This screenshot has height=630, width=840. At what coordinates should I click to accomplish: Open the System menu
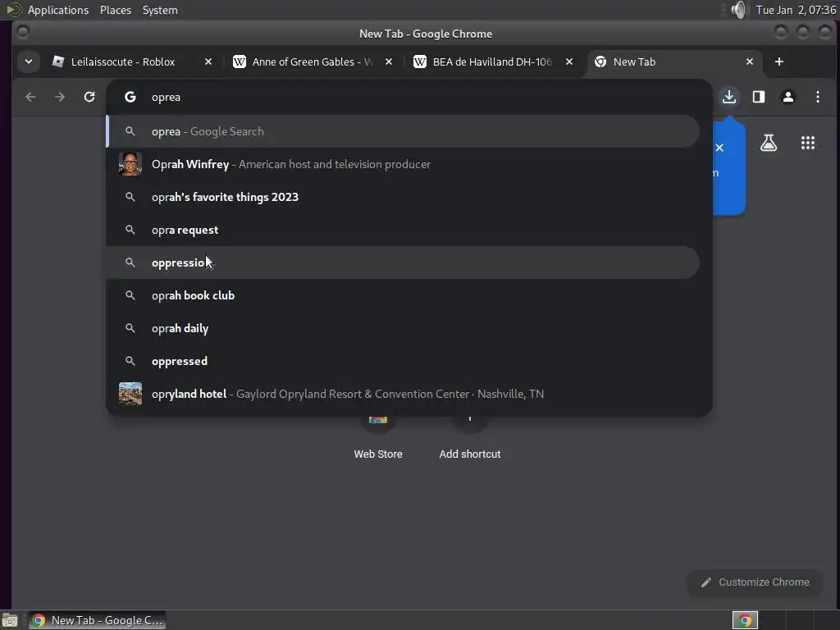[x=160, y=10]
